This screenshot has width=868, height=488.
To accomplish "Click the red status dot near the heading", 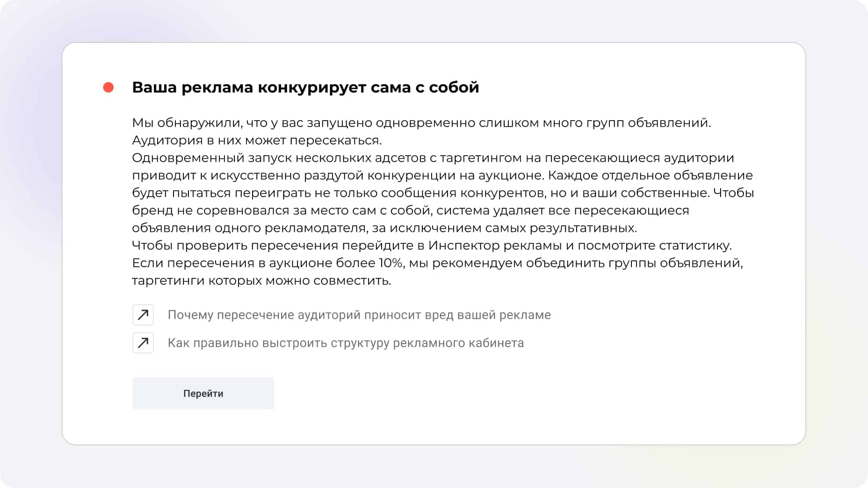I will pyautogui.click(x=108, y=87).
